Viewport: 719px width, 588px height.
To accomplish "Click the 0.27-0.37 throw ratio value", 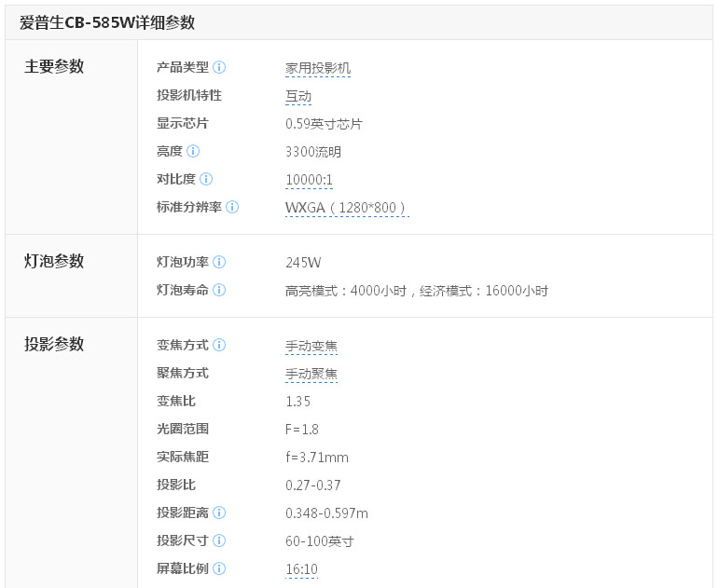I will tap(312, 485).
